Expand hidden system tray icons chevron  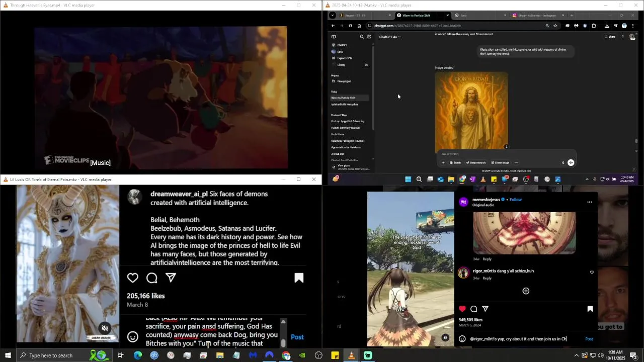tap(577, 355)
